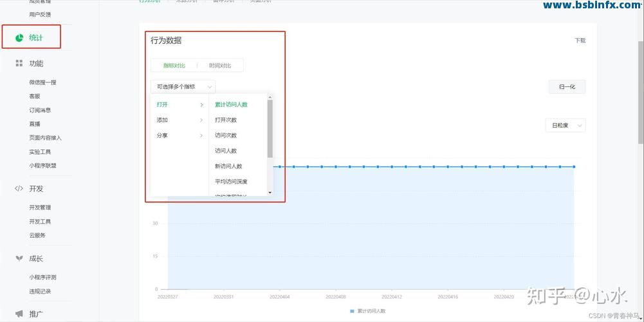Screen dimensions: 644x322
Task: Open the 功能 sidebar section
Action: click(x=36, y=63)
